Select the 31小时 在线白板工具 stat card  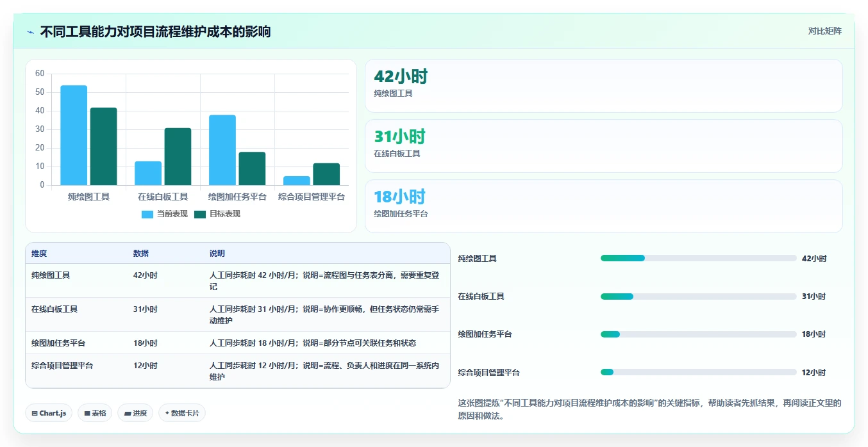(603, 146)
